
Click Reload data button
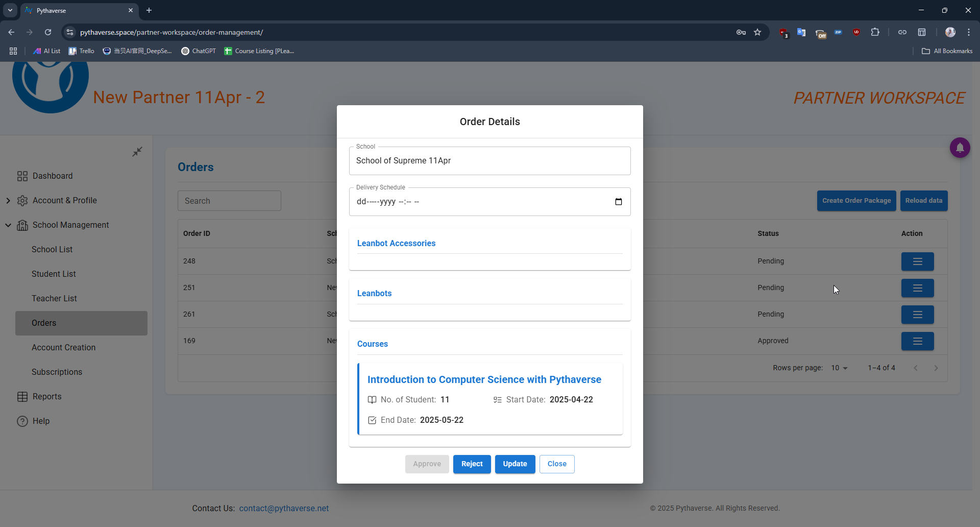924,201
